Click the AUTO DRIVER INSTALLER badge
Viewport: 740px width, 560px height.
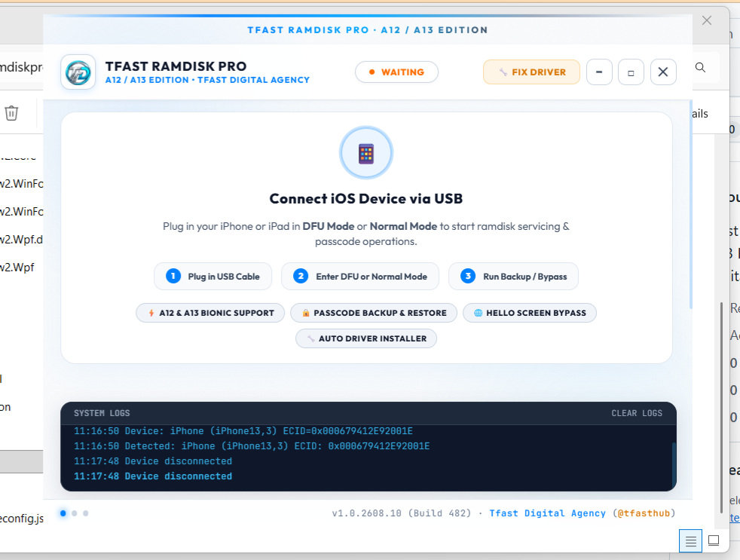coord(366,338)
